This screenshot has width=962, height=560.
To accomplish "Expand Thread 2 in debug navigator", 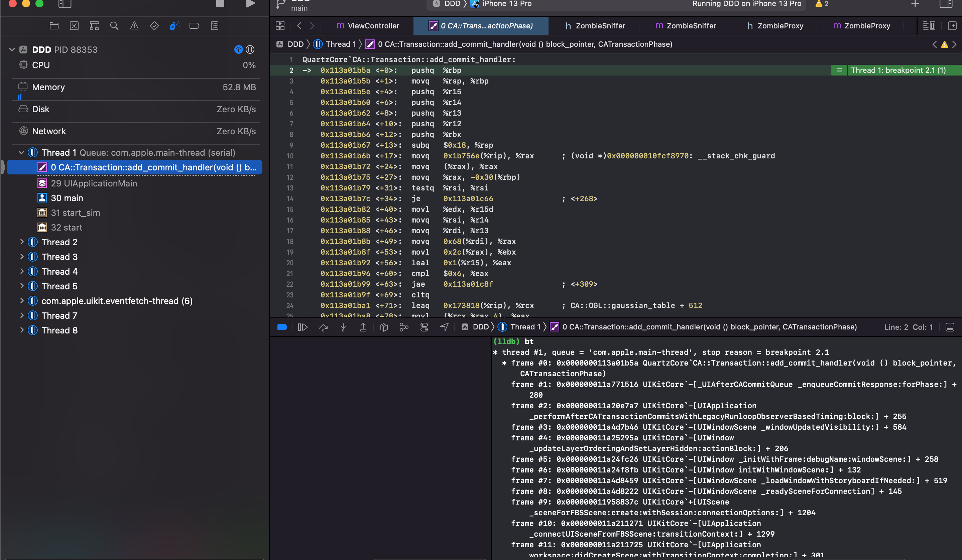I will (22, 242).
